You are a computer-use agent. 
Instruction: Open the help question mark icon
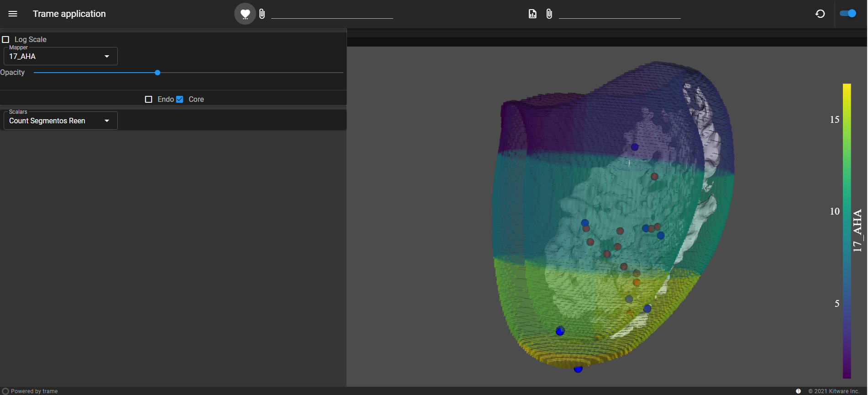click(798, 391)
